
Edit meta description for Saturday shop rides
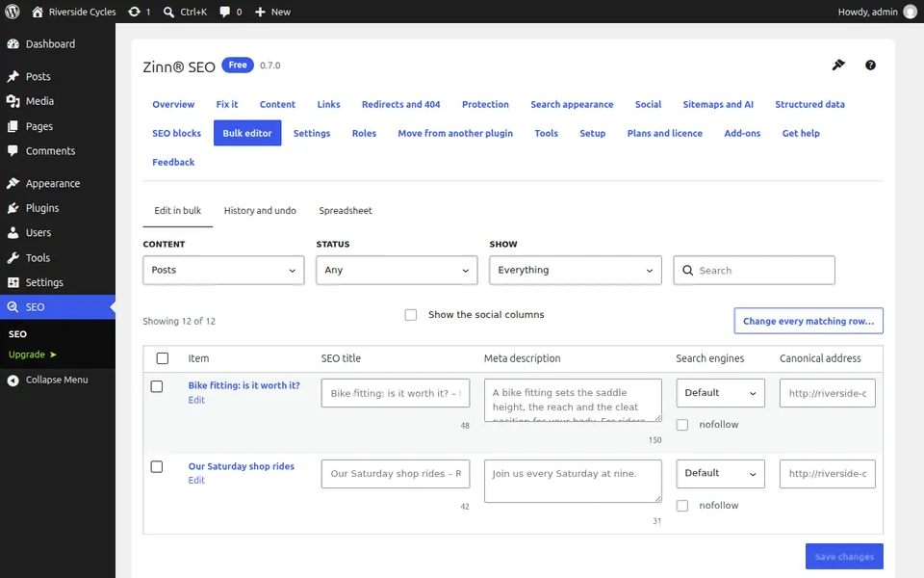(573, 482)
